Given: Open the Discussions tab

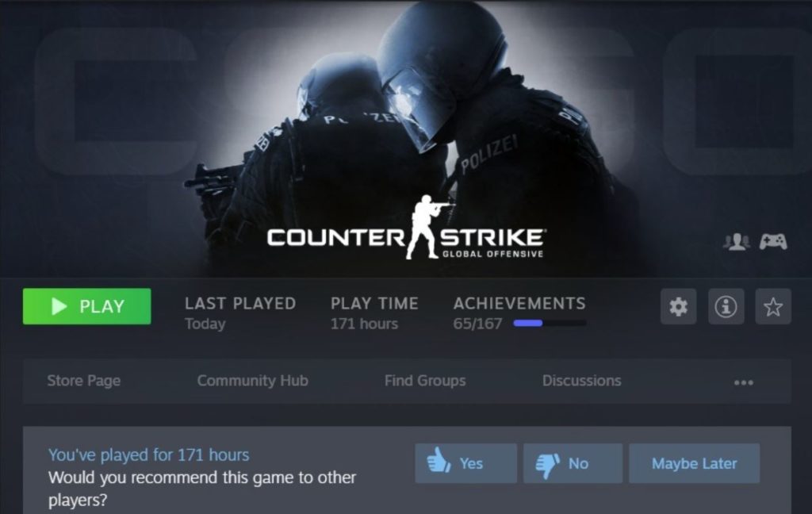Looking at the screenshot, I should 581,381.
